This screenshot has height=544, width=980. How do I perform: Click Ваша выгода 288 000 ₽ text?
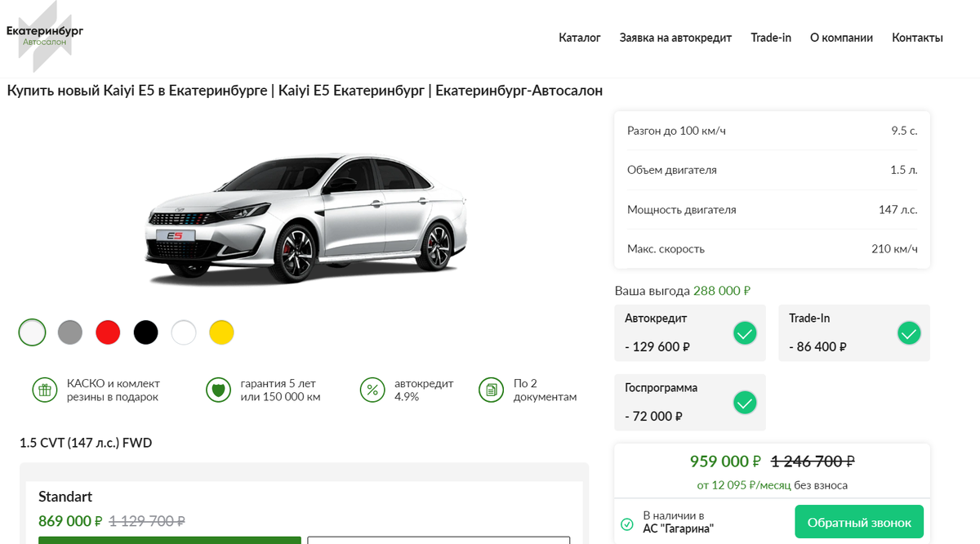[x=682, y=291]
